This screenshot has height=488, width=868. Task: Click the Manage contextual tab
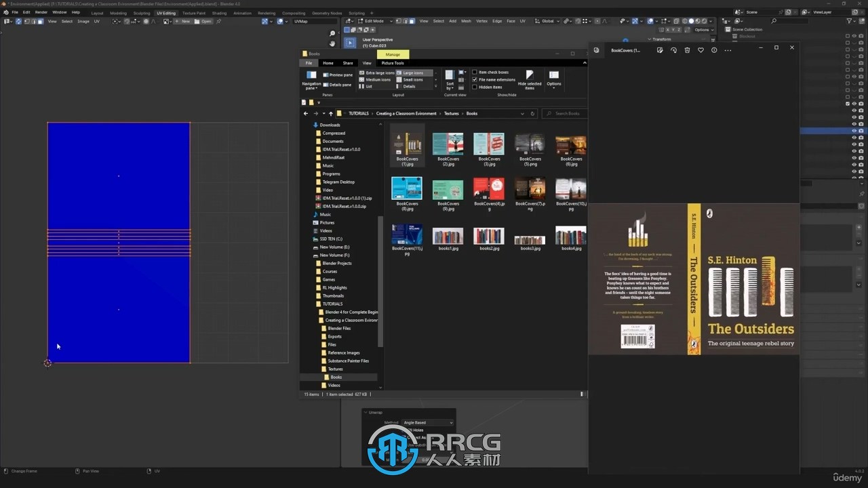(x=393, y=54)
